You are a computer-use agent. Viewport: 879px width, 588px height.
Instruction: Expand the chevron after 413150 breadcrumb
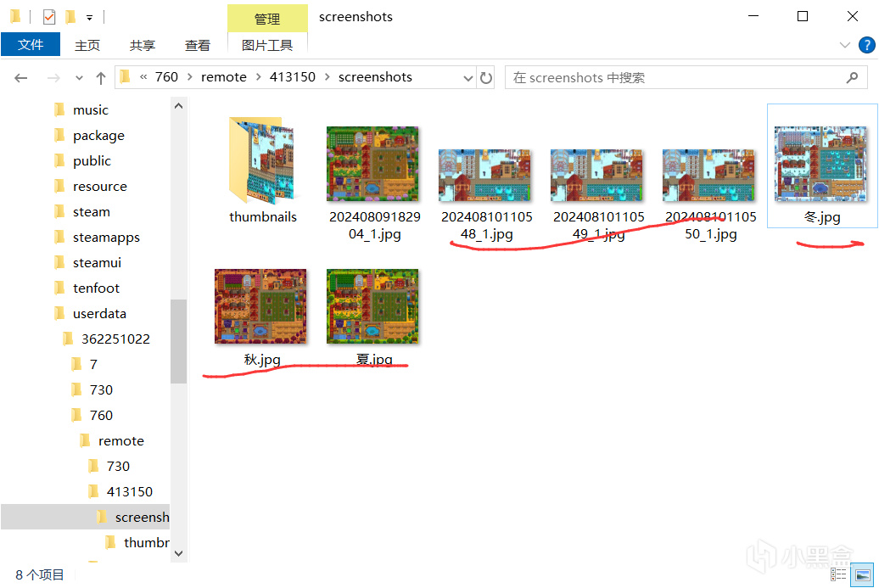pos(328,77)
